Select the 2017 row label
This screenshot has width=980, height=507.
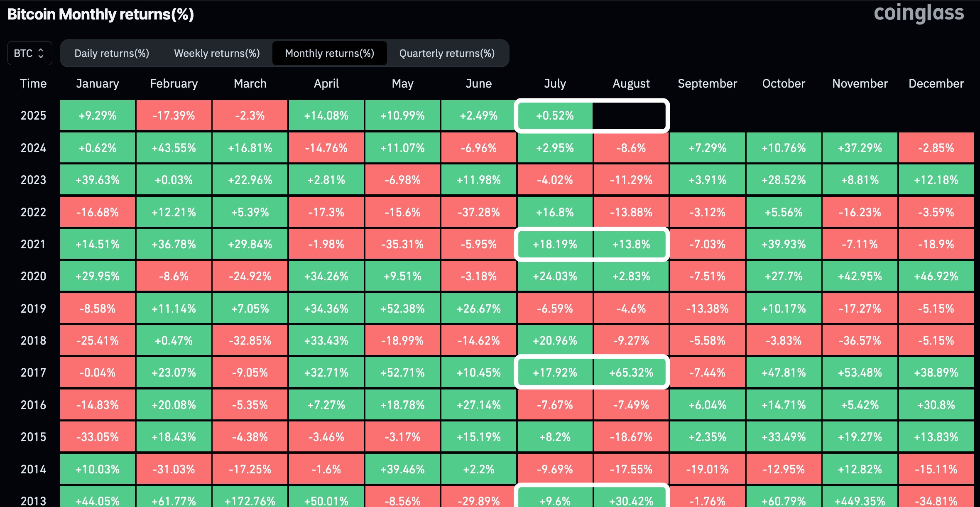coord(33,372)
